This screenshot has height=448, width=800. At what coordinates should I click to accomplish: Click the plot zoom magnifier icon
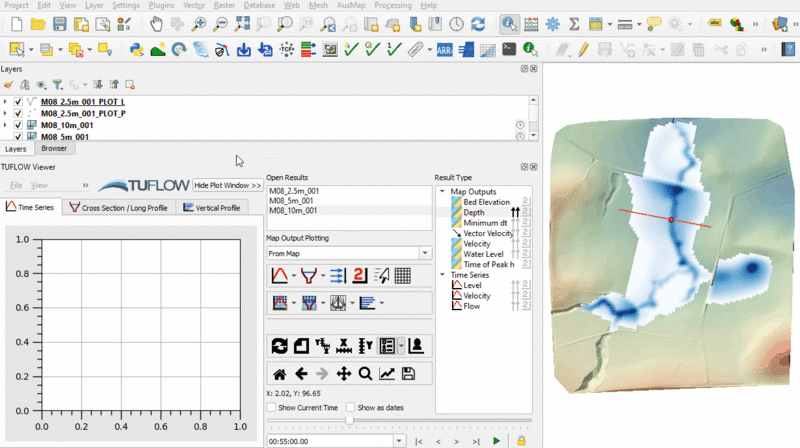(365, 374)
